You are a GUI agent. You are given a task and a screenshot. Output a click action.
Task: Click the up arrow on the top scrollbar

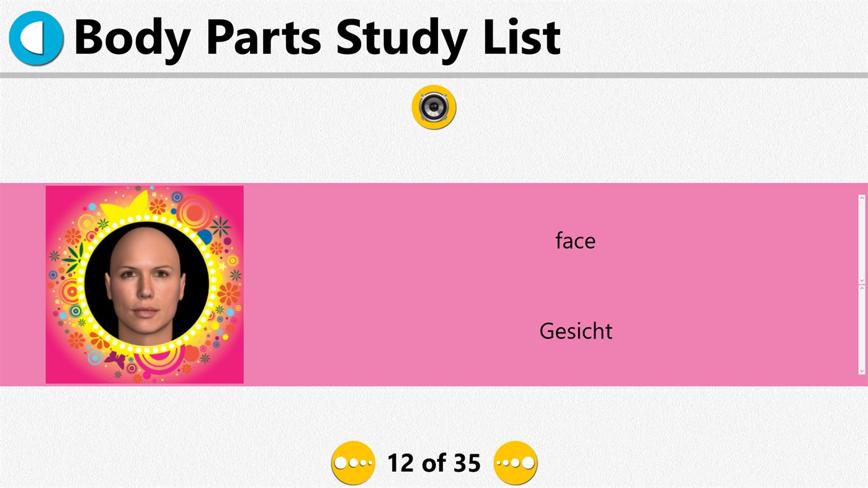pyautogui.click(x=861, y=197)
